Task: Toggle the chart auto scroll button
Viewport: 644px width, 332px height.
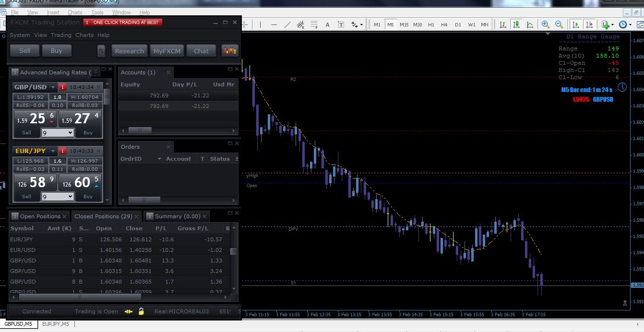Action: [x=576, y=24]
